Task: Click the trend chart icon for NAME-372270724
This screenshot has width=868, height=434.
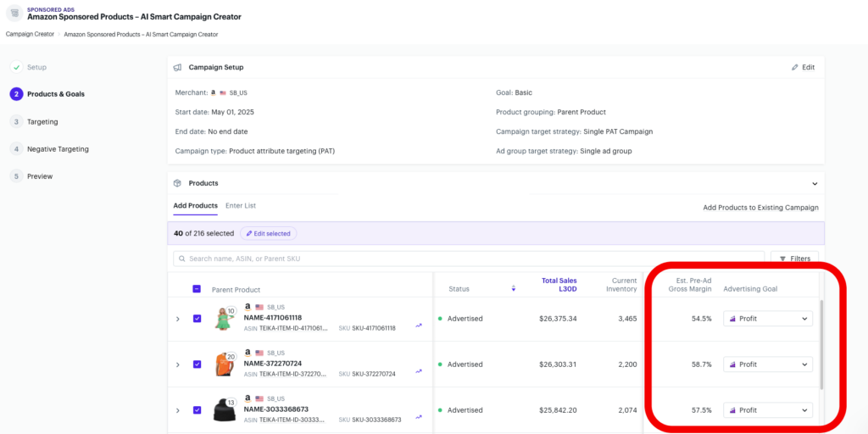Action: 418,370
